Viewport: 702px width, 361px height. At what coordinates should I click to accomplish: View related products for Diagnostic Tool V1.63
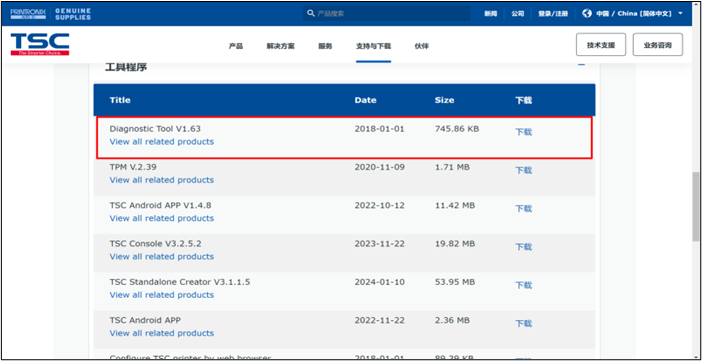pos(162,142)
